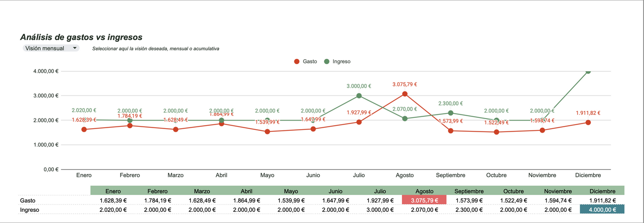Viewport: 644px width, 223px height.
Task: Click the chart title Análisis de gastos vs ingresos
Action: pyautogui.click(x=81, y=38)
